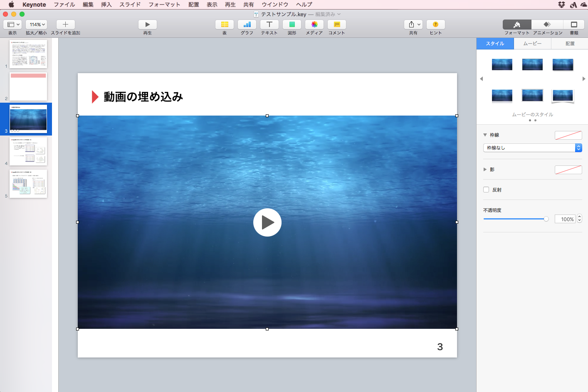Insert a table using 表 icon

coord(225,25)
